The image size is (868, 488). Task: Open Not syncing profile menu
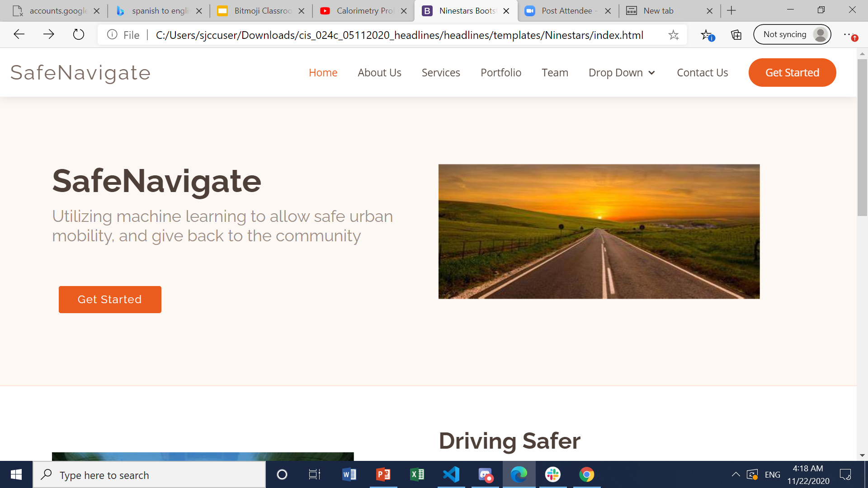coord(792,34)
